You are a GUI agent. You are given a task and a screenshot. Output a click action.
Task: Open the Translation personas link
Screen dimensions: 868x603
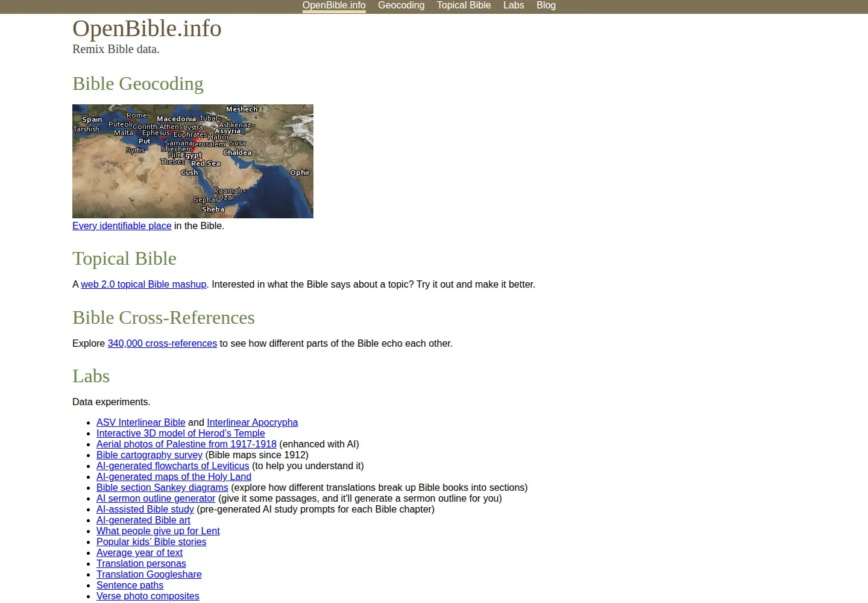pyautogui.click(x=141, y=563)
